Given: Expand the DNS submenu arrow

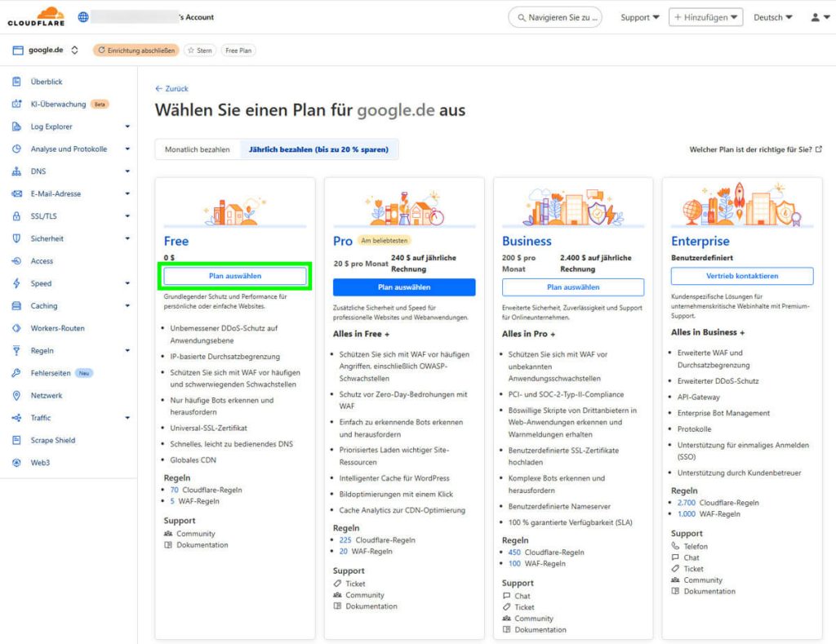Looking at the screenshot, I should 127,171.
